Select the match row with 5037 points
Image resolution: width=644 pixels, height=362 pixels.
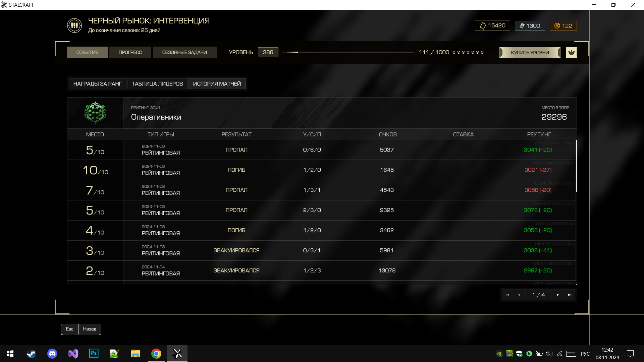321,150
